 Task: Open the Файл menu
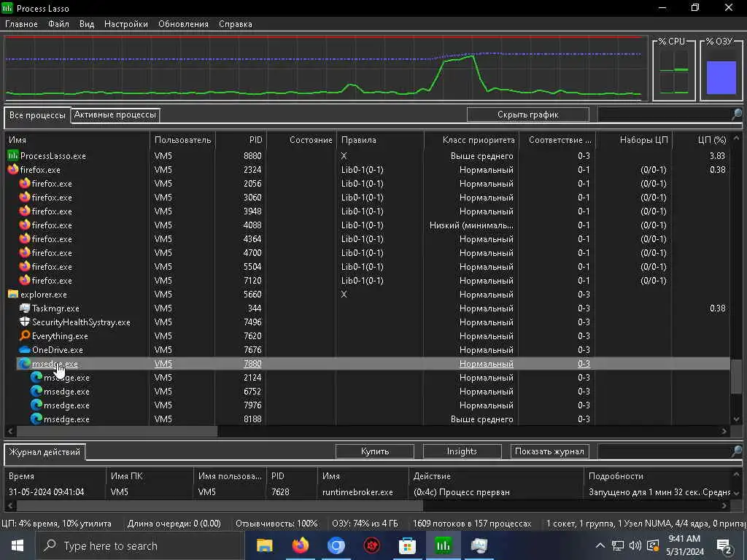[58, 24]
